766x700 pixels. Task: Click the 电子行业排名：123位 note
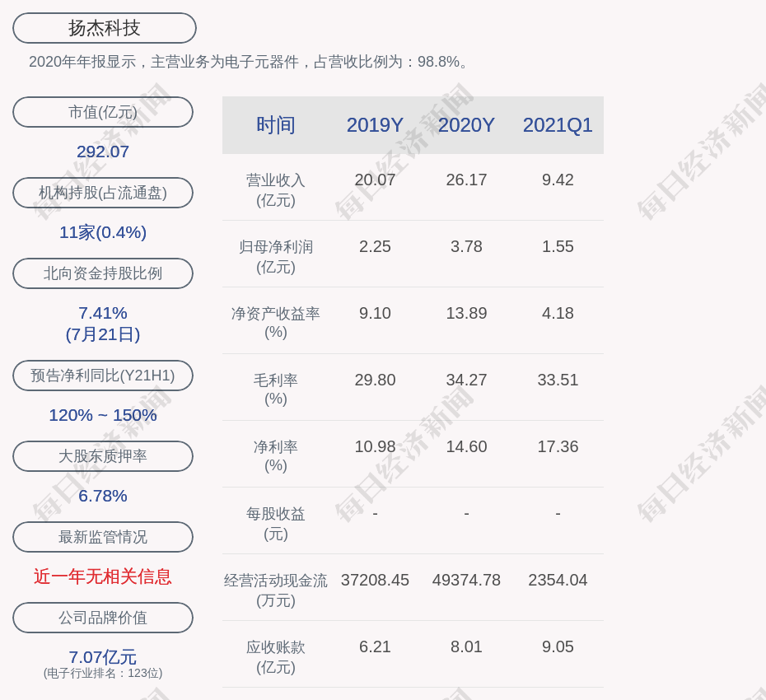pos(103,673)
